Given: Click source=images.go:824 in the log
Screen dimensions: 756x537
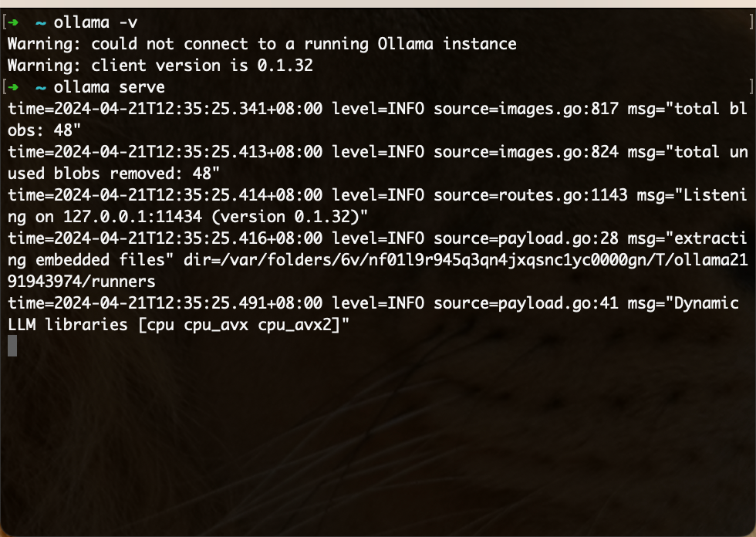Looking at the screenshot, I should tap(526, 152).
